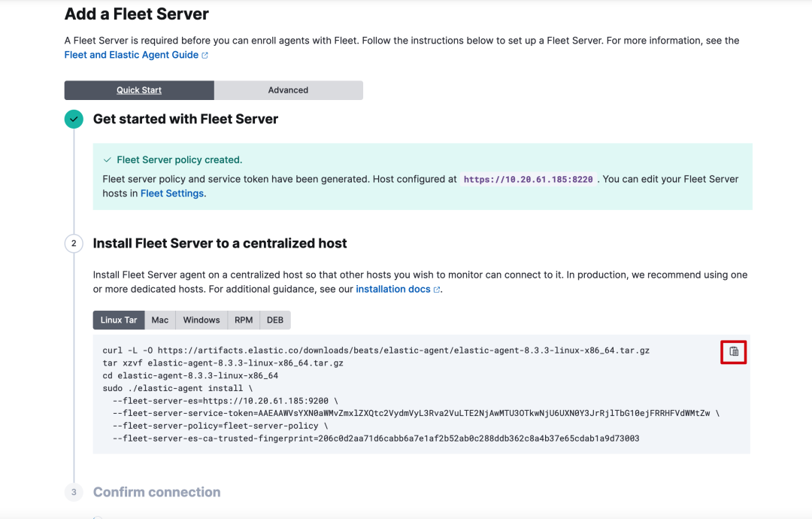Select the Mac platform tab
Image resolution: width=812 pixels, height=519 pixels.
[160, 320]
